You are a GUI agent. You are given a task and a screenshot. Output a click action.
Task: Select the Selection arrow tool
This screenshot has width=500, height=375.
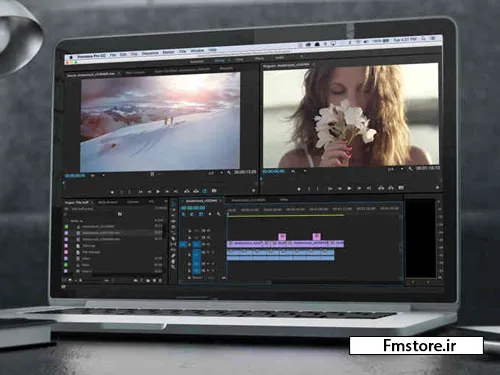click(x=174, y=203)
